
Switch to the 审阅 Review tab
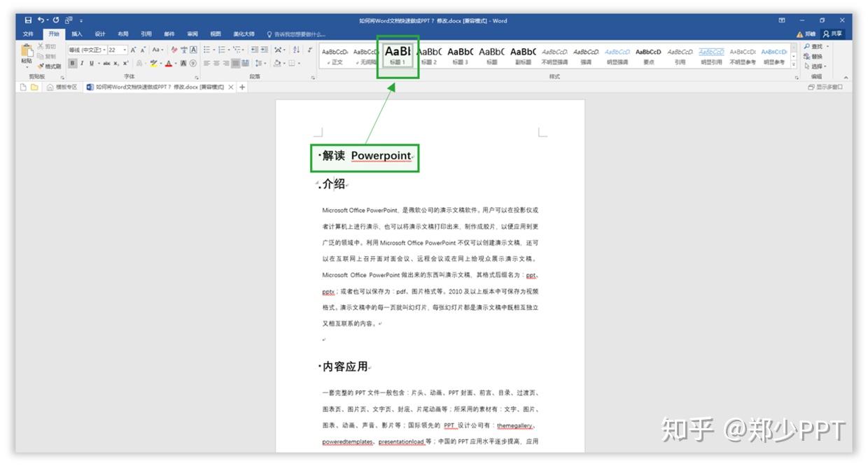192,34
